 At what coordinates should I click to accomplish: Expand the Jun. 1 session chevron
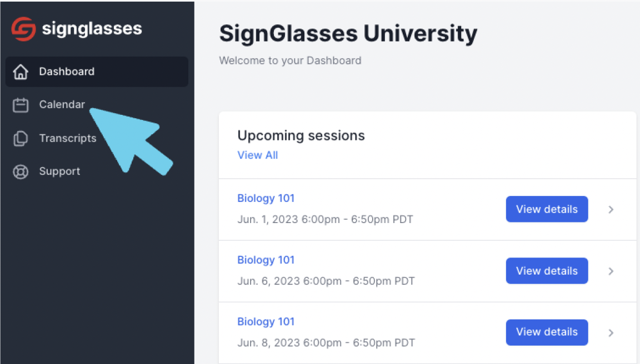coord(611,210)
